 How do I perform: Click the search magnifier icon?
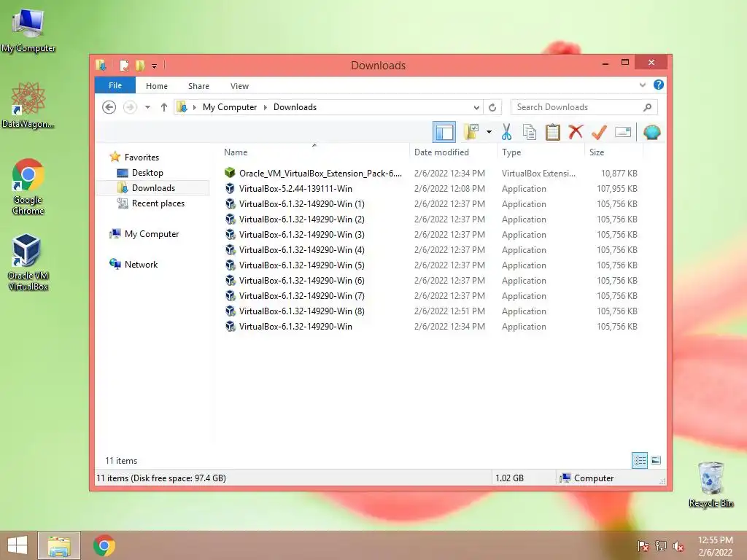click(648, 107)
